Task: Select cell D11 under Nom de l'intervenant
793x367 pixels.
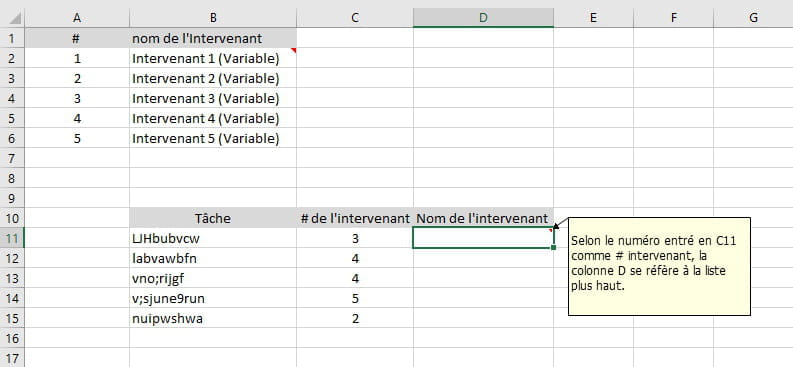Action: point(483,238)
